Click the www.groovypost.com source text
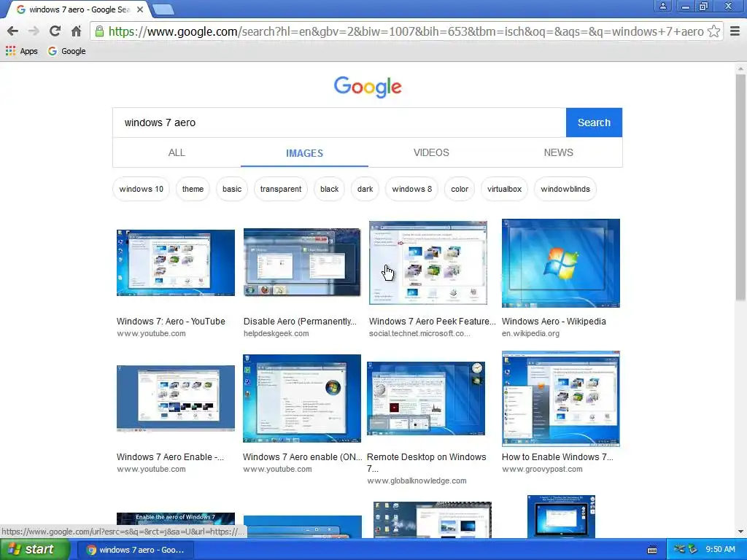Viewport: 747px width, 560px height. tap(542, 469)
